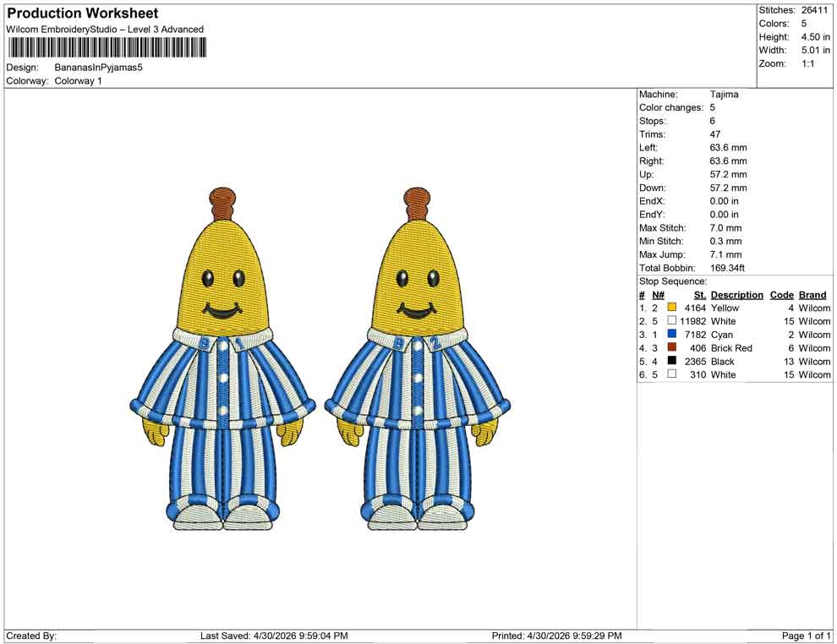This screenshot has height=644, width=837.
Task: Click the stitch count '2365' for Black
Action: tap(696, 361)
